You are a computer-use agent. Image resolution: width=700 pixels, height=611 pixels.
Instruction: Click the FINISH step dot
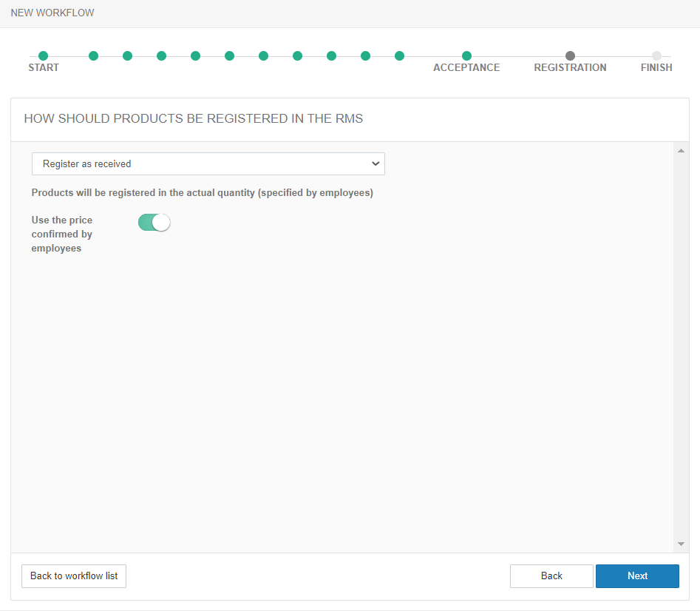(x=656, y=55)
